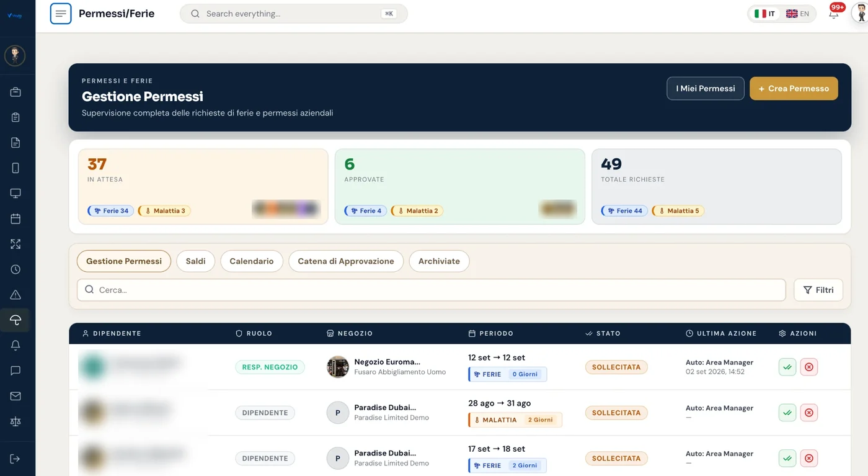
Task: Switch the language to IT
Action: tap(765, 14)
